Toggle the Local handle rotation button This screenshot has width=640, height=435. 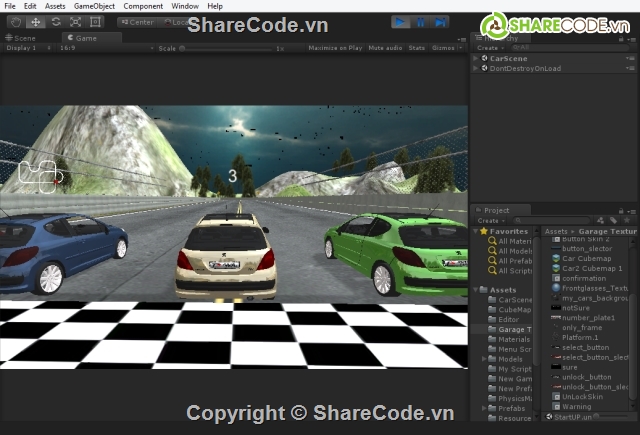[x=175, y=22]
